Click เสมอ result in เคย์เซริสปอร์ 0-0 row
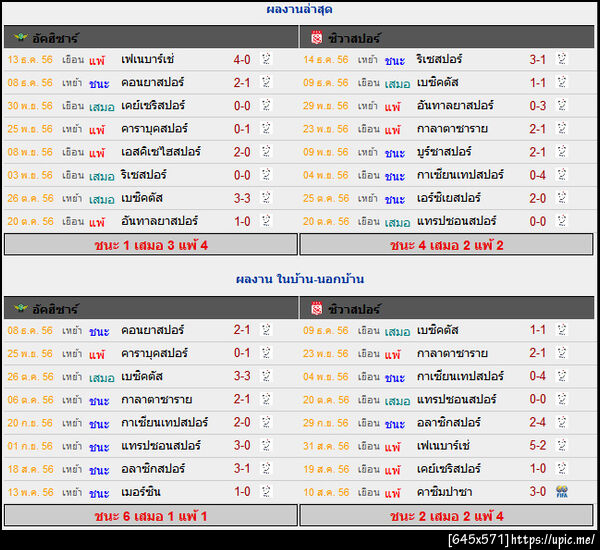The image size is (600, 550). point(101,107)
